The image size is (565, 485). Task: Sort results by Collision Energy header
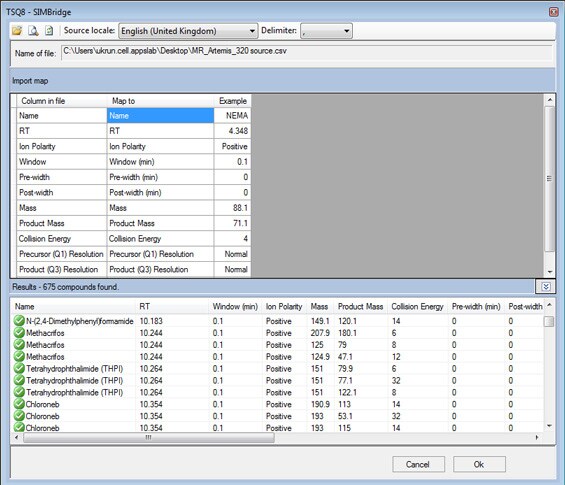tap(417, 307)
